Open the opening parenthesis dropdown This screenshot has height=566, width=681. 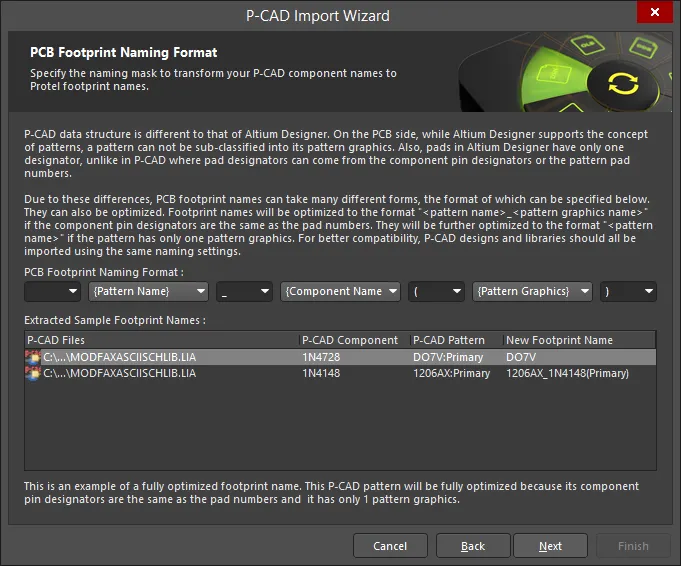(436, 291)
